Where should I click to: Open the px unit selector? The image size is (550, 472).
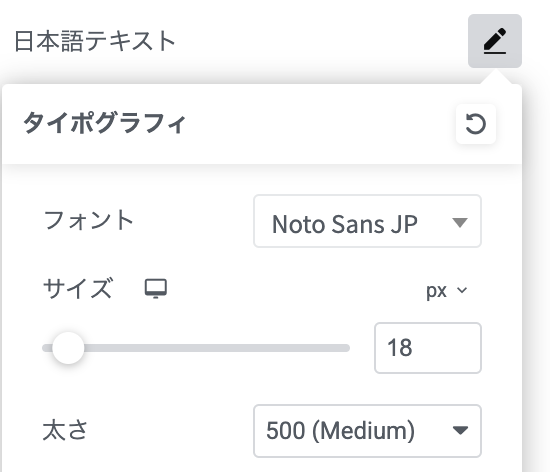click(447, 290)
